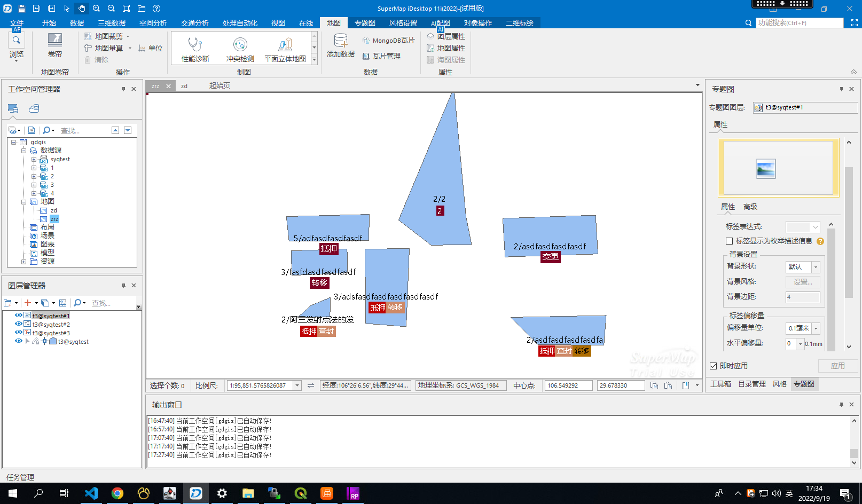Click the 地图裁剪 map clip tool

coord(107,36)
